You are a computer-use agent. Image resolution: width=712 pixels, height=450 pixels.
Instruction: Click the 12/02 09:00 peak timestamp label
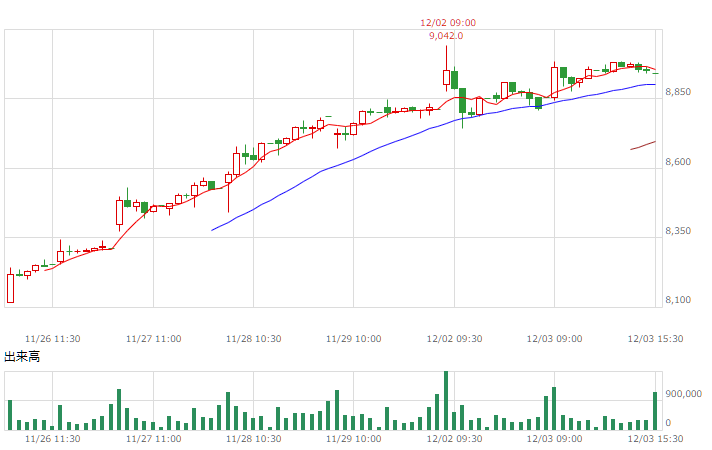coord(448,23)
